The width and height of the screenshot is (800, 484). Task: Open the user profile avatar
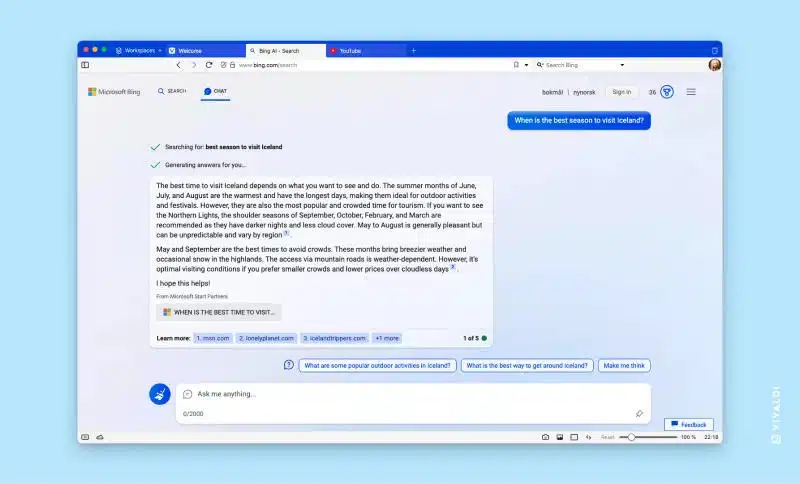click(x=715, y=65)
